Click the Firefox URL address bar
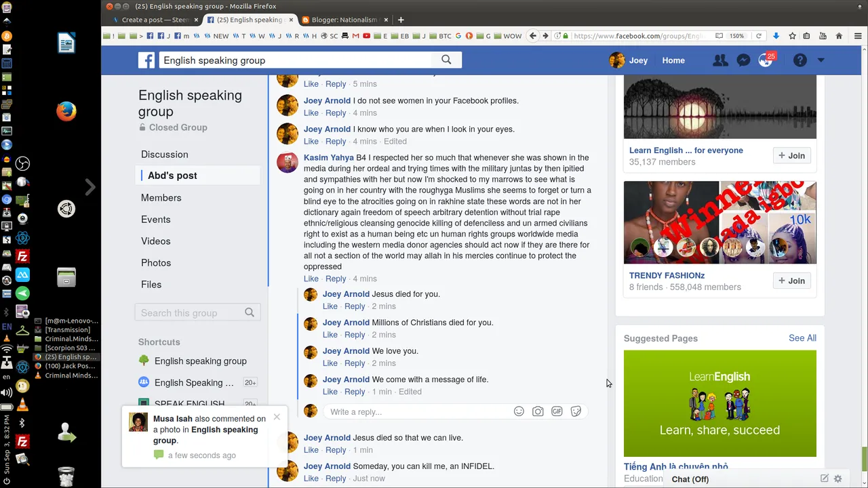Viewport: 868px width, 488px height. click(637, 36)
